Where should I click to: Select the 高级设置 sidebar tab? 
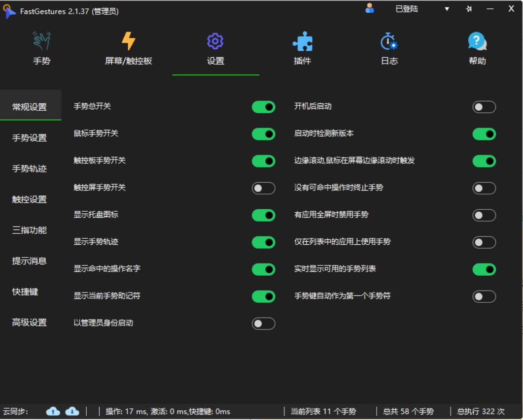(x=30, y=323)
